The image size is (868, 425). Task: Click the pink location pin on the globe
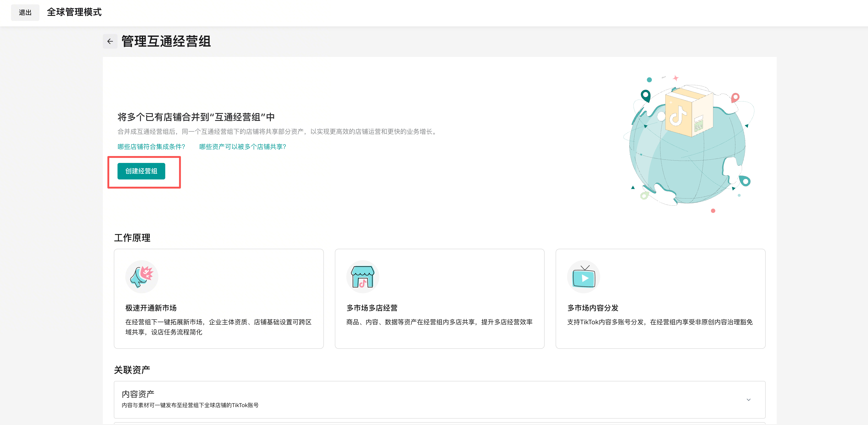[735, 97]
